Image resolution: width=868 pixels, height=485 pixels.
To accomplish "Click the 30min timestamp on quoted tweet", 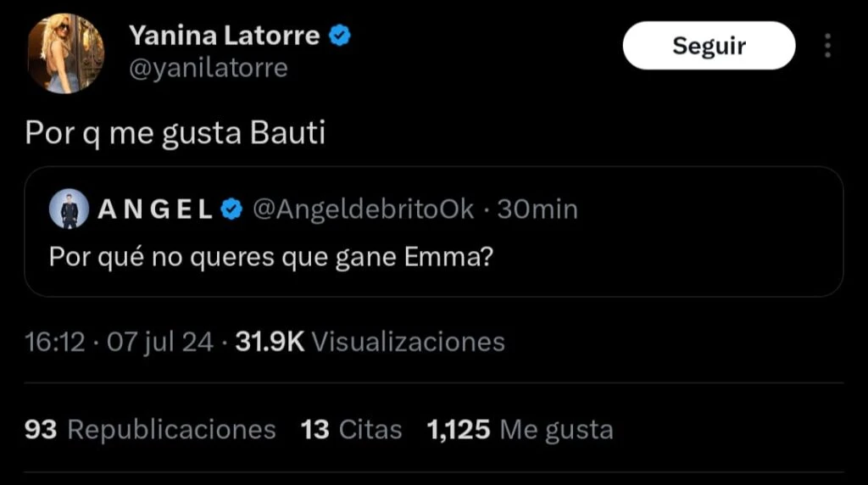I will (x=537, y=209).
